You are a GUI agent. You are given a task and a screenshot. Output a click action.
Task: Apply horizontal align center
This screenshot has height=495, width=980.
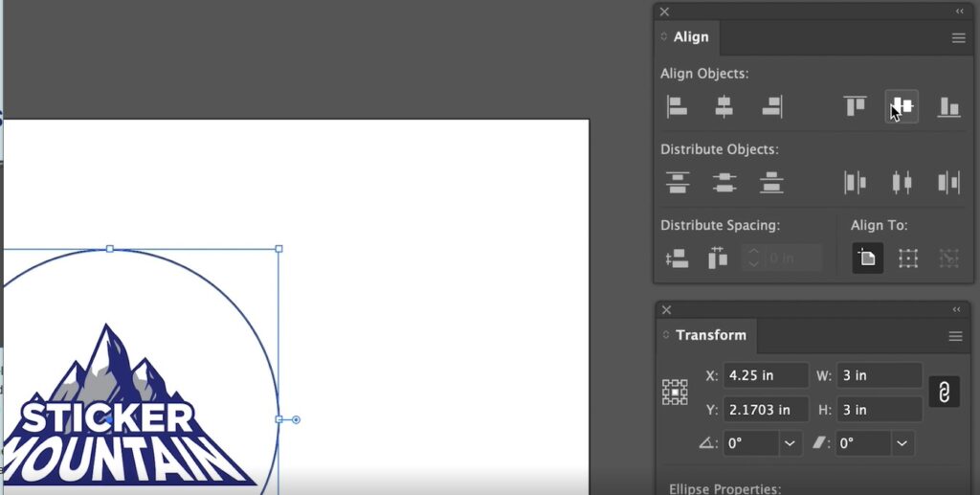pos(724,107)
